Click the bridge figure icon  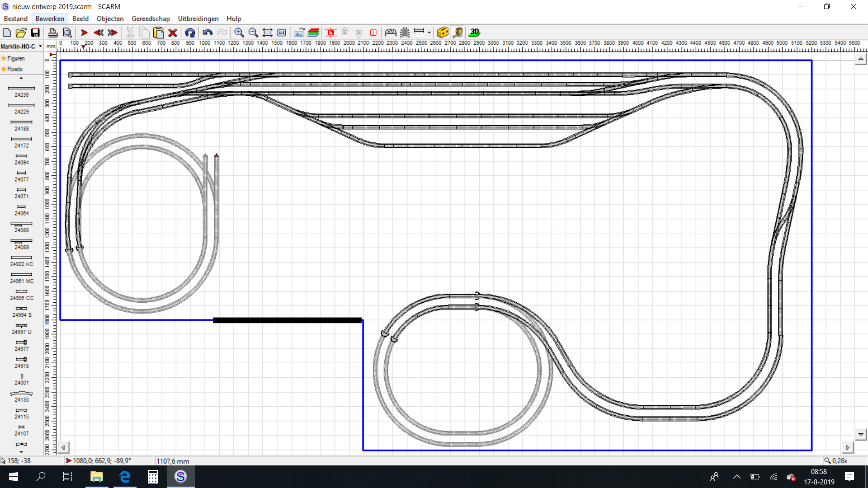click(x=391, y=33)
